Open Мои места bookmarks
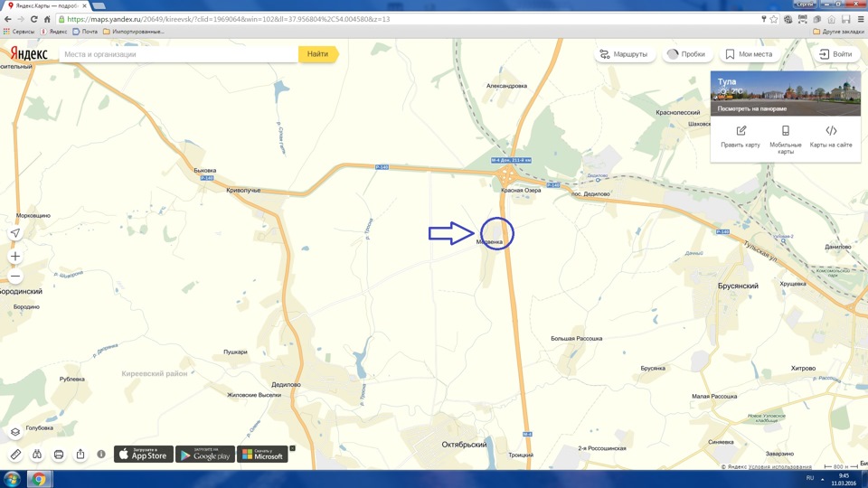The image size is (868, 488). 750,54
